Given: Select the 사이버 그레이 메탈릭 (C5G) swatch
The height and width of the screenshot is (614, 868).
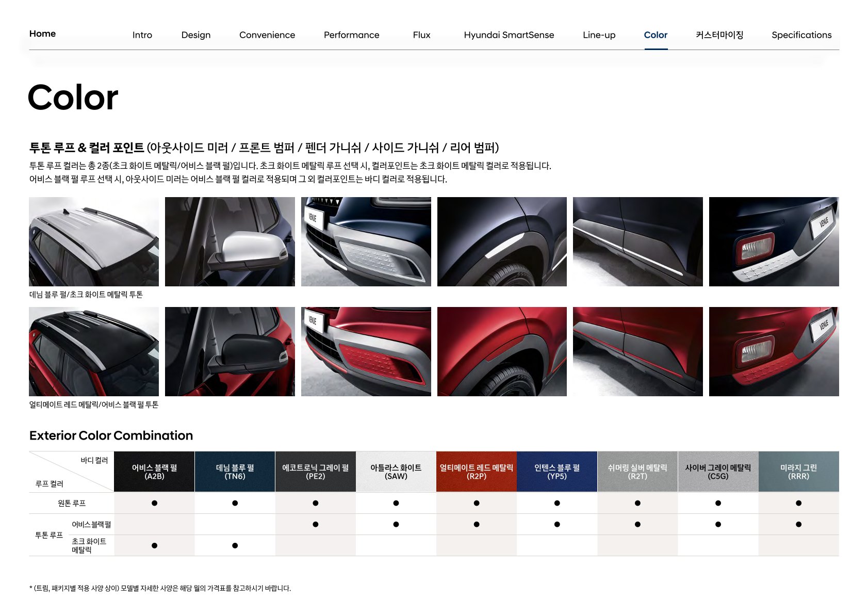Looking at the screenshot, I should tap(718, 472).
